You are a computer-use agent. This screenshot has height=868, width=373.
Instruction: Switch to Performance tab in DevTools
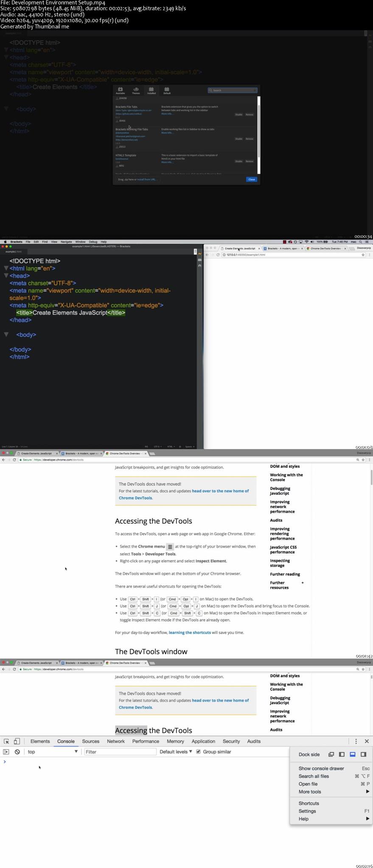click(x=146, y=741)
